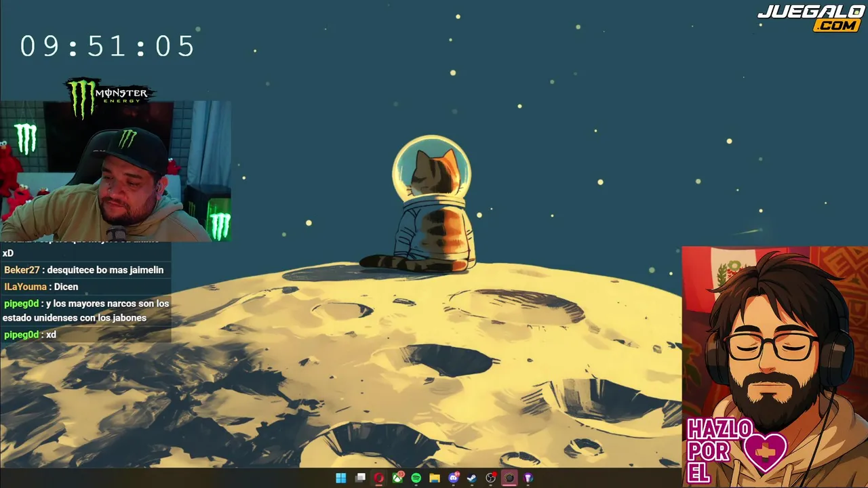Viewport: 868px width, 488px height.
Task: Click the streamer webcam feed
Action: point(115,171)
